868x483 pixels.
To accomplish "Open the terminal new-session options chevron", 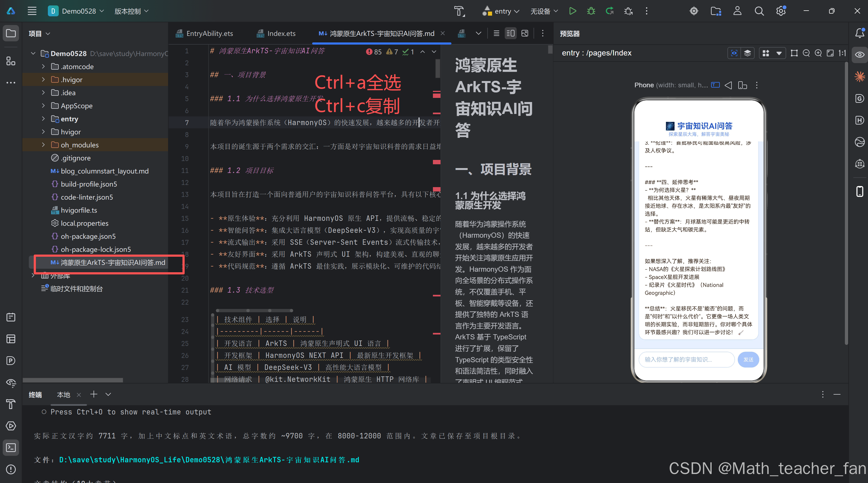I will point(108,394).
